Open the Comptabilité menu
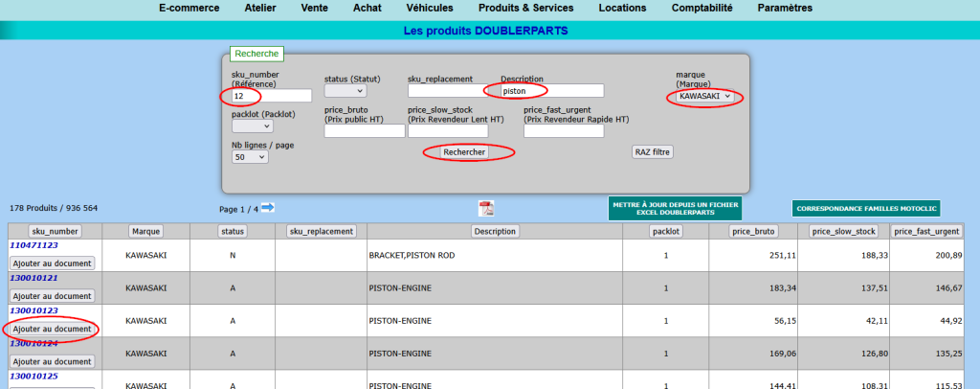Image resolution: width=980 pixels, height=389 pixels. 702,8
